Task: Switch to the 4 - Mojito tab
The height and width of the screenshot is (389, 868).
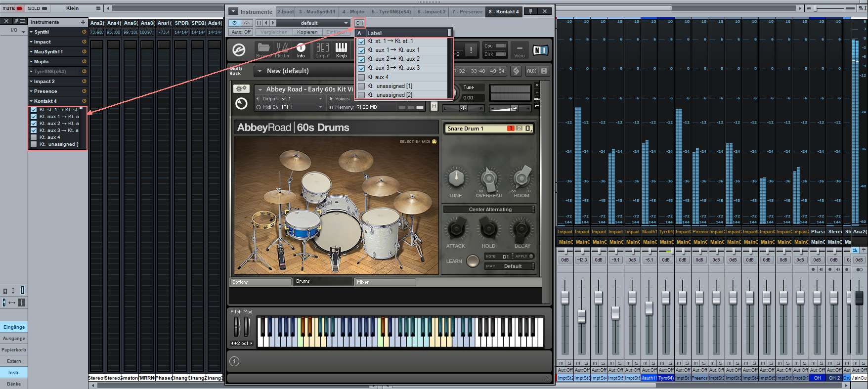Action: point(353,12)
